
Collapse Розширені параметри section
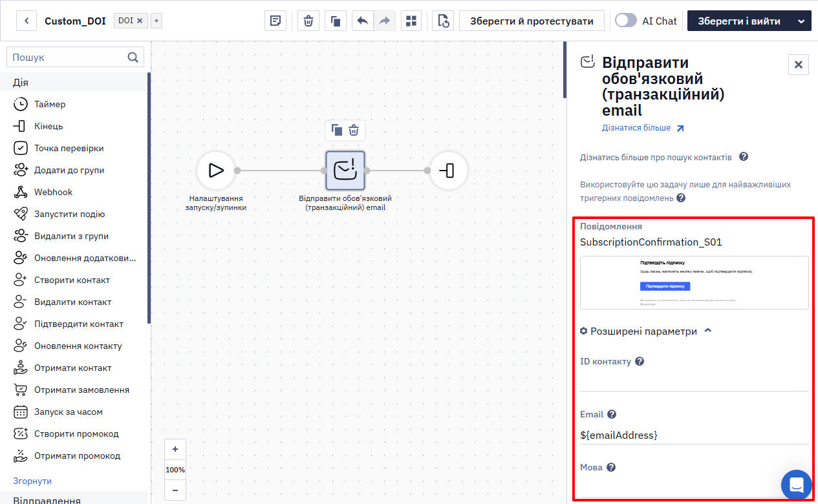[708, 331]
